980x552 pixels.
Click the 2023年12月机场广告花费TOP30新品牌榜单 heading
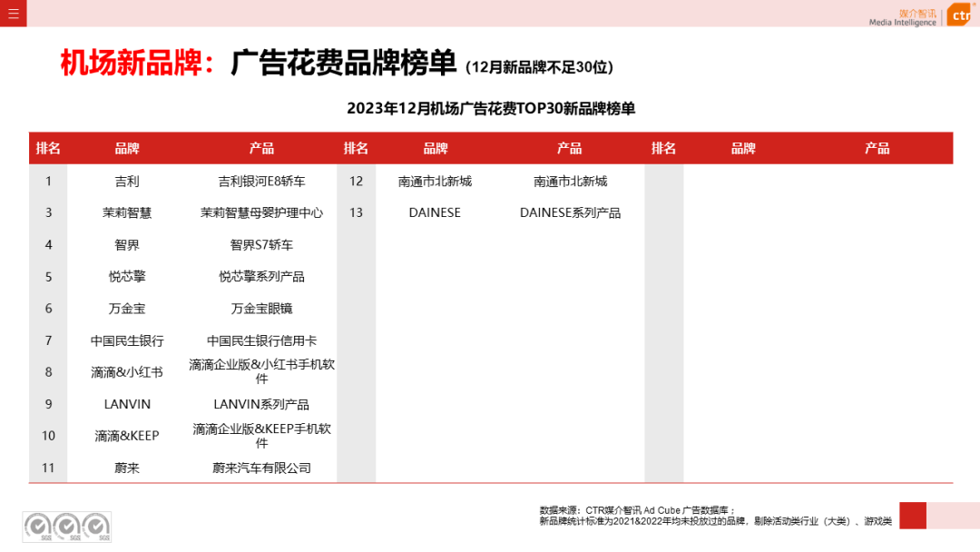click(490, 107)
